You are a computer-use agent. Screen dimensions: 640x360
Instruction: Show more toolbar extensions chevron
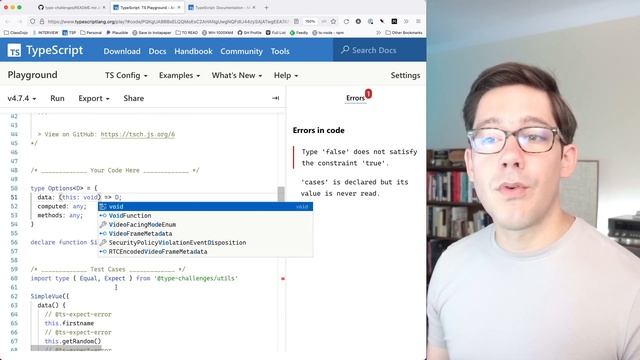(406, 21)
